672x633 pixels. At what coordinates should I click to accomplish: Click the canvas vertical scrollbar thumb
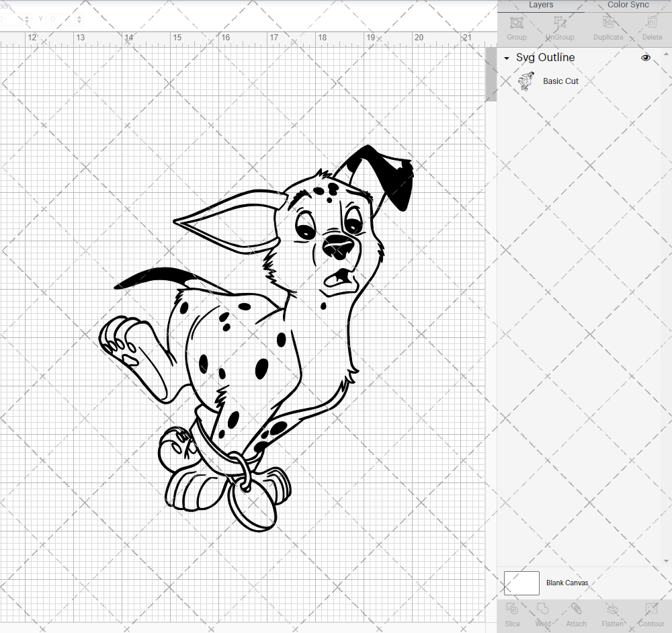[491, 74]
